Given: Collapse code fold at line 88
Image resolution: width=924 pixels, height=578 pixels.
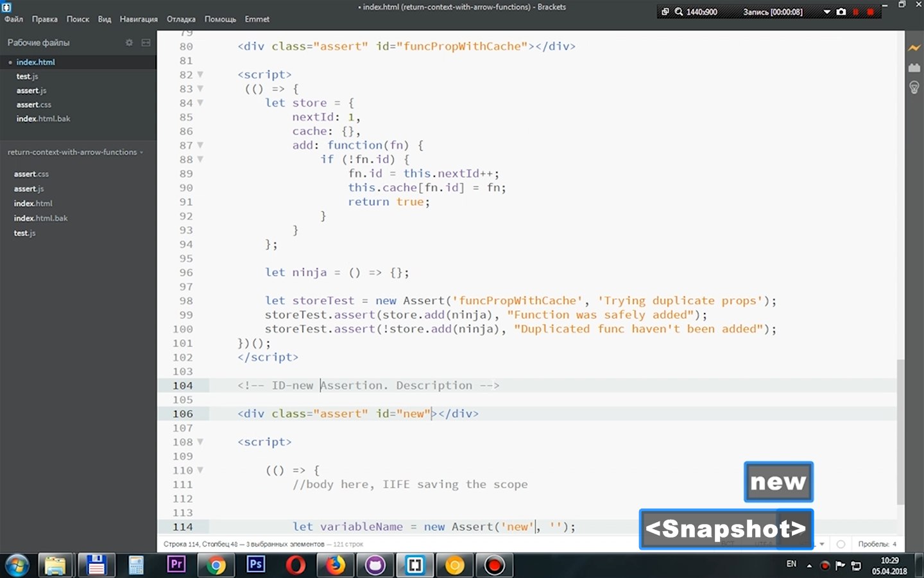Looking at the screenshot, I should point(200,159).
